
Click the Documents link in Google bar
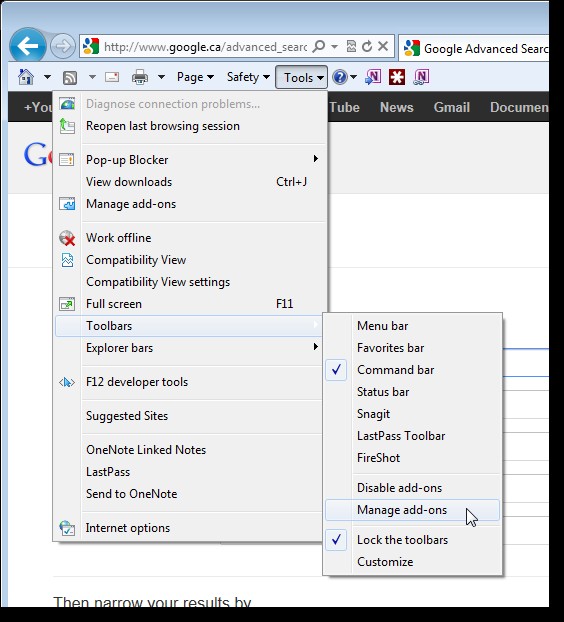click(x=519, y=108)
